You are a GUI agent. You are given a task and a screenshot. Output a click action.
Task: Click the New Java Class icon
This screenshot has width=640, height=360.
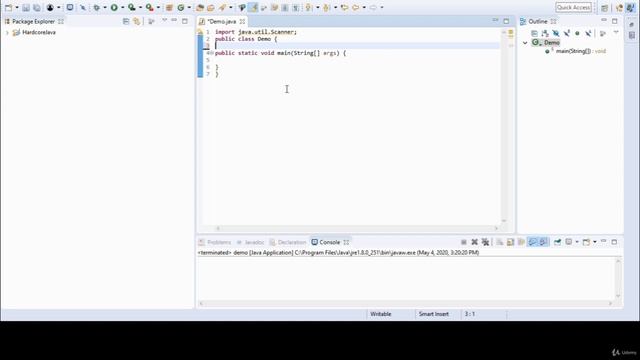point(181,7)
